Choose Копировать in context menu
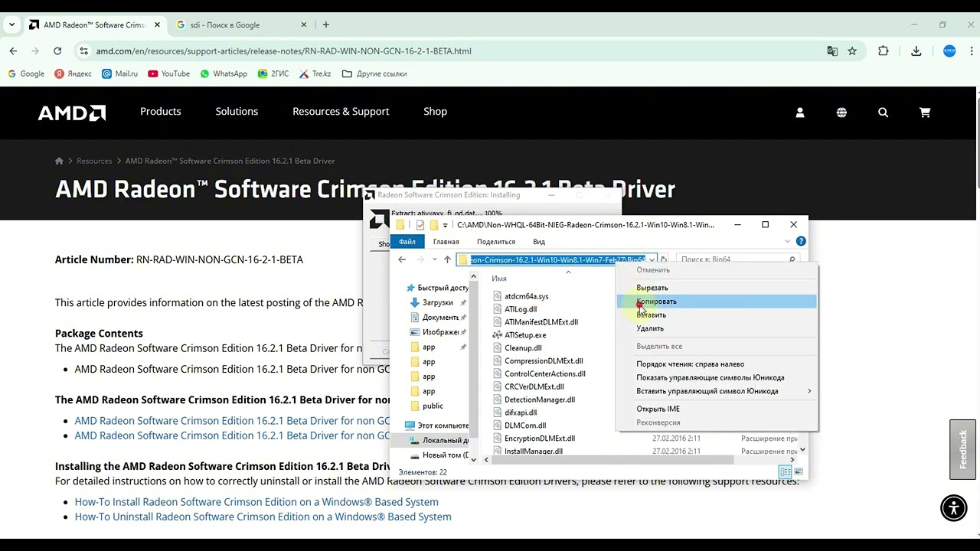980x551 pixels. pos(717,302)
